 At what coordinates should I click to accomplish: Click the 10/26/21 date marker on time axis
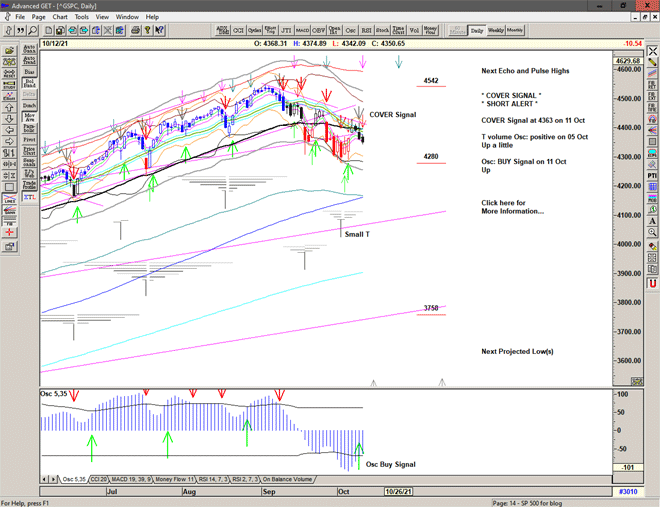click(x=397, y=492)
